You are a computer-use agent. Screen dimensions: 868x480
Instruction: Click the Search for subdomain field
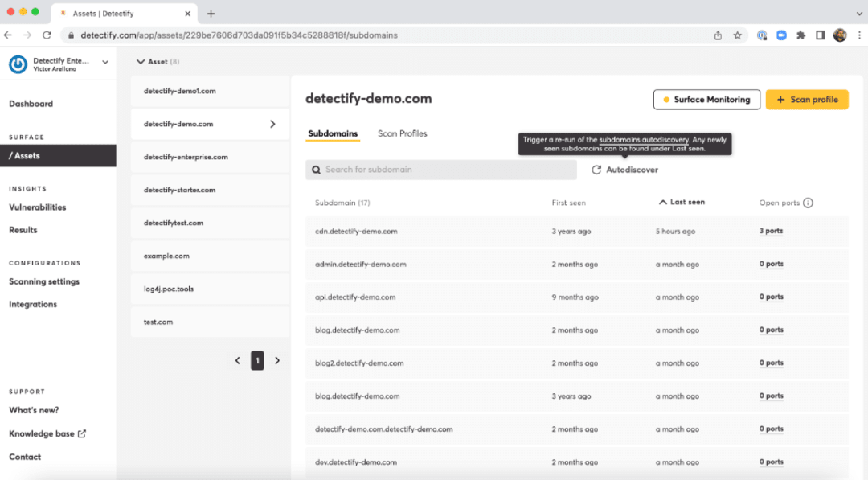(440, 170)
